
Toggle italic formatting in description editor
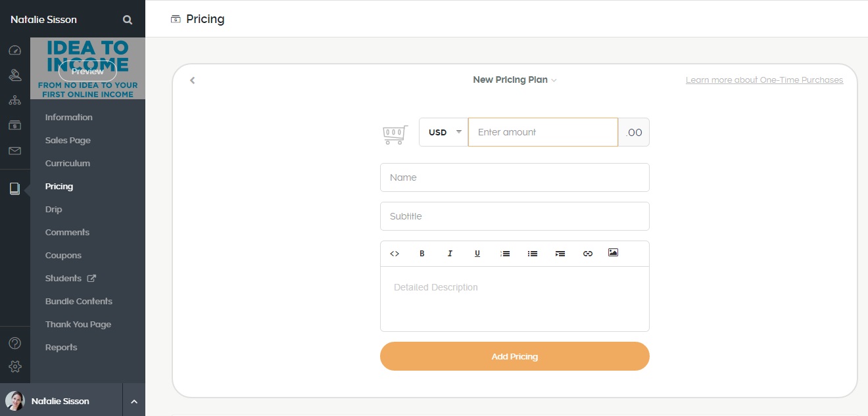pyautogui.click(x=450, y=254)
